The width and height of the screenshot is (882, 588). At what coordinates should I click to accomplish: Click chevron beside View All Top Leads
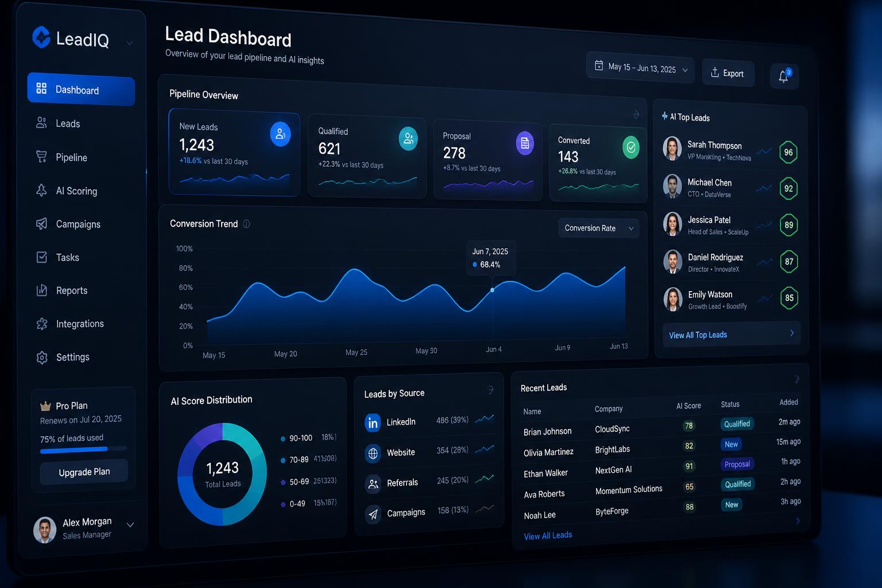pos(792,333)
